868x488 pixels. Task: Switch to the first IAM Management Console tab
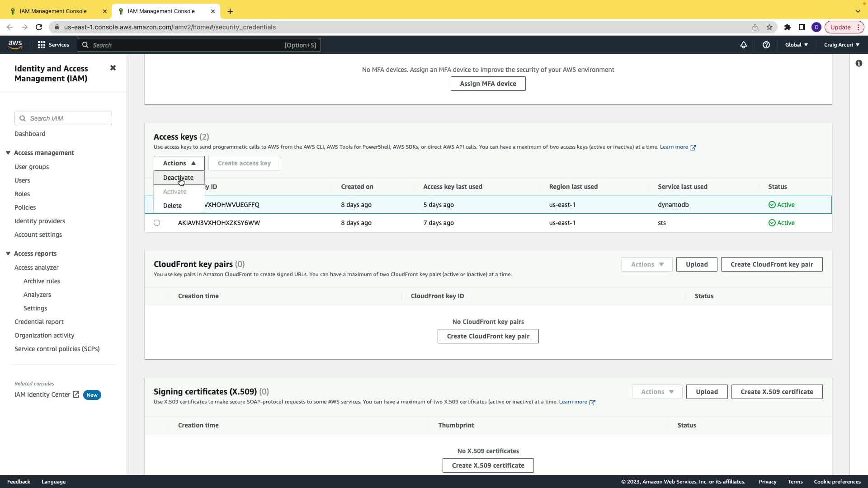(x=53, y=11)
